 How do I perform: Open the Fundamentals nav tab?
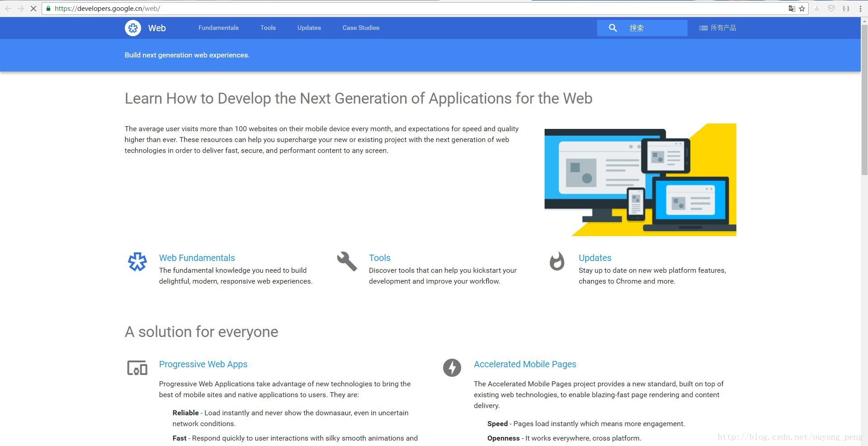[x=218, y=28]
